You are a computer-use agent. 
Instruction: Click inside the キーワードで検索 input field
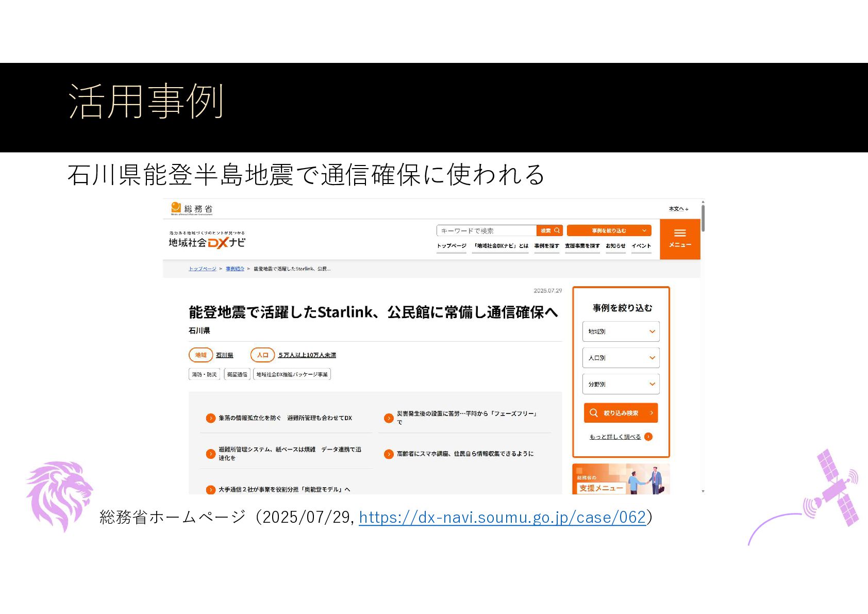tap(487, 231)
